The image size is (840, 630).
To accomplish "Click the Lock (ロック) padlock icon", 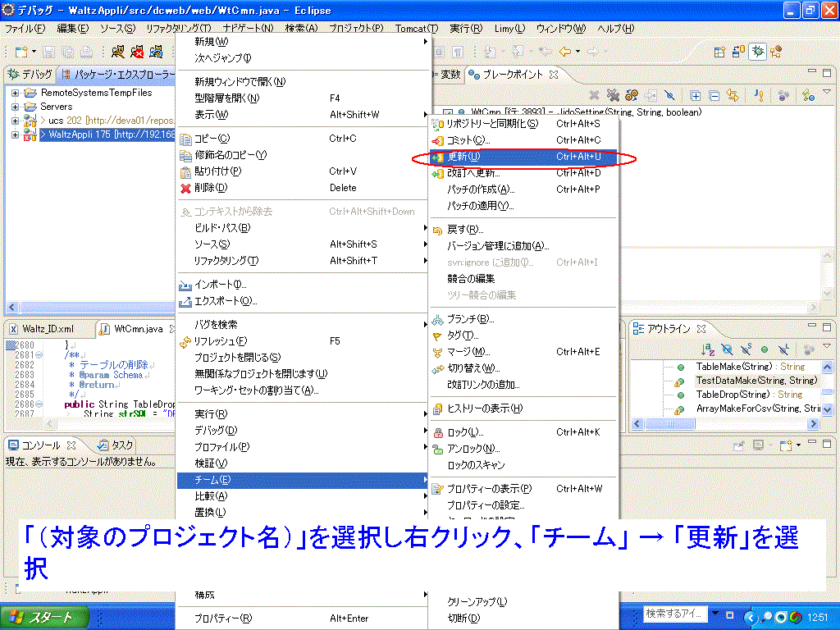I will tap(438, 432).
